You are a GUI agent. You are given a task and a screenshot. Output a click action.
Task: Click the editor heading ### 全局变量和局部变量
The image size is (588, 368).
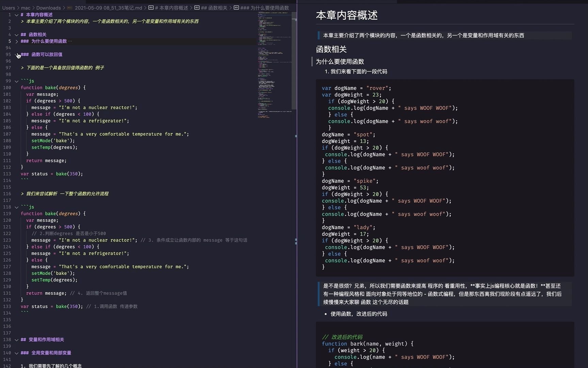[46, 353]
